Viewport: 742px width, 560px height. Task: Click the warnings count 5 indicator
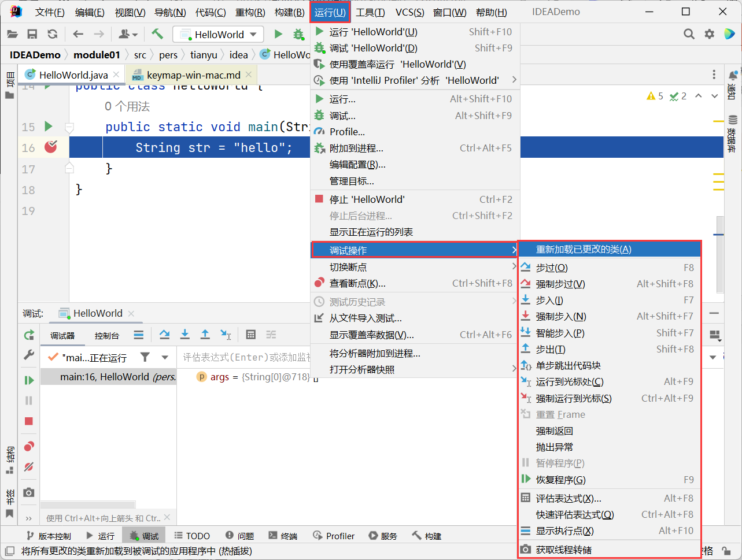[x=655, y=96]
